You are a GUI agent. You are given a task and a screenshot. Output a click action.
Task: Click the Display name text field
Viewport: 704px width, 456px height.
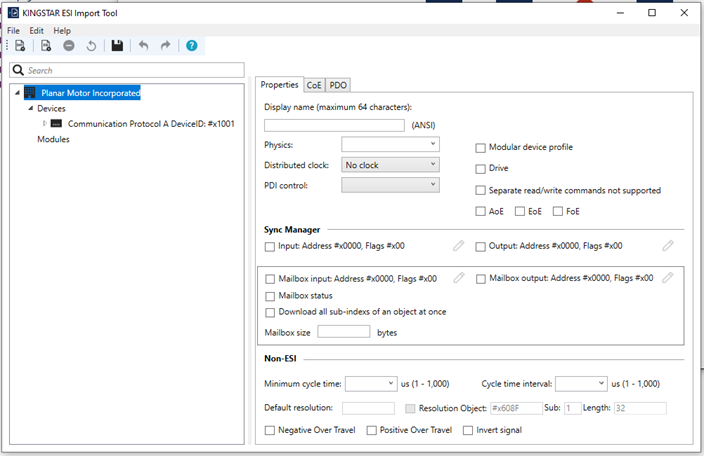point(334,125)
